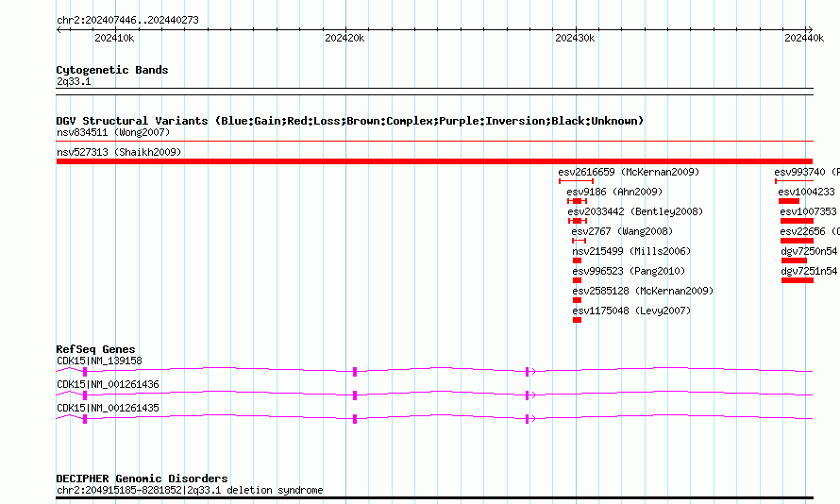Viewport: 840px width, 504px height.
Task: Select variant esv2033442 (Bentley2008)
Action: [635, 211]
